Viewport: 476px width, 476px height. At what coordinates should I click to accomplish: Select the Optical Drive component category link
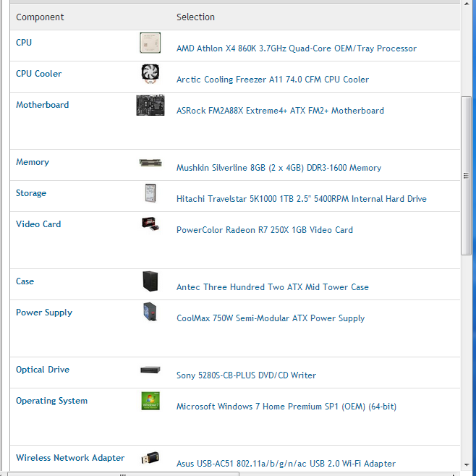coord(42,370)
